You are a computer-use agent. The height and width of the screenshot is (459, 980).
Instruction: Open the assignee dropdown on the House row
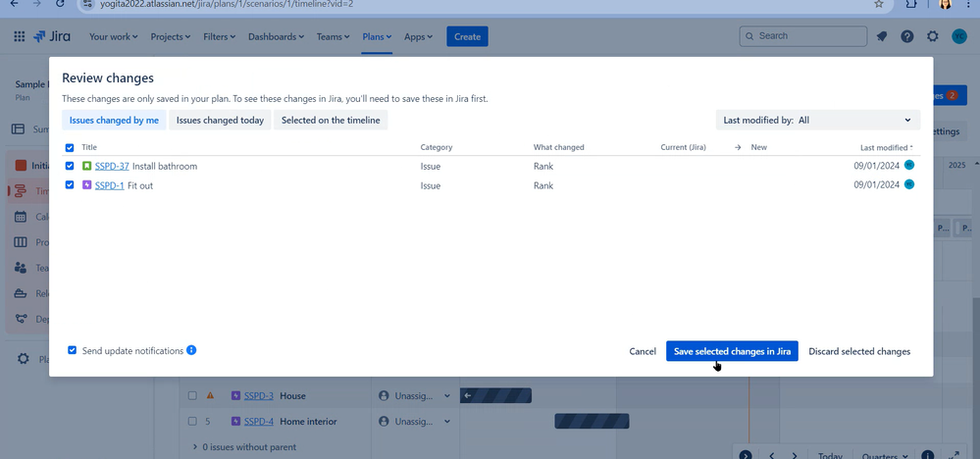pos(447,395)
